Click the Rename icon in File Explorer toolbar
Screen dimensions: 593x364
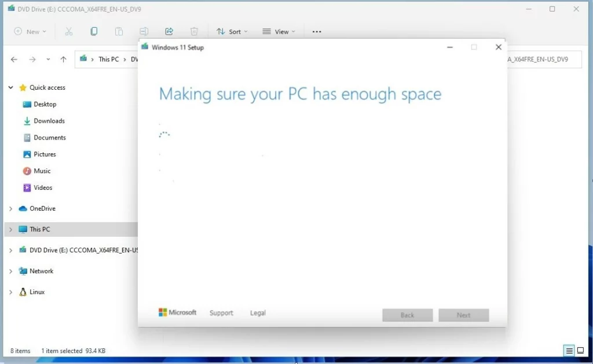[x=144, y=31]
